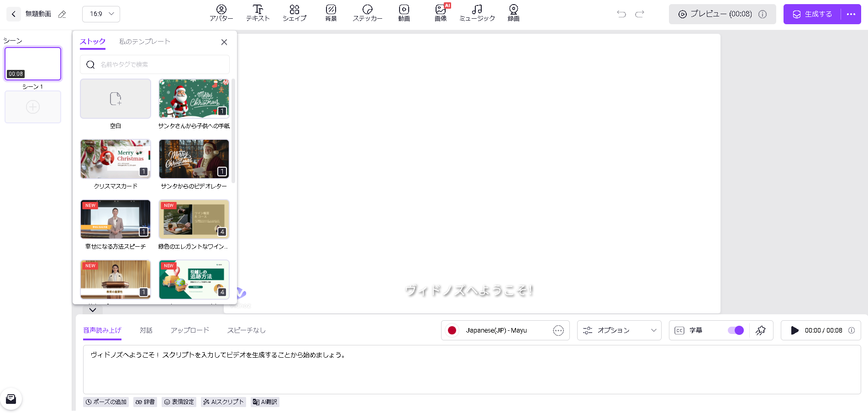Click the subtitle style pin icon
Viewport: 868px width, 413px height.
click(761, 331)
